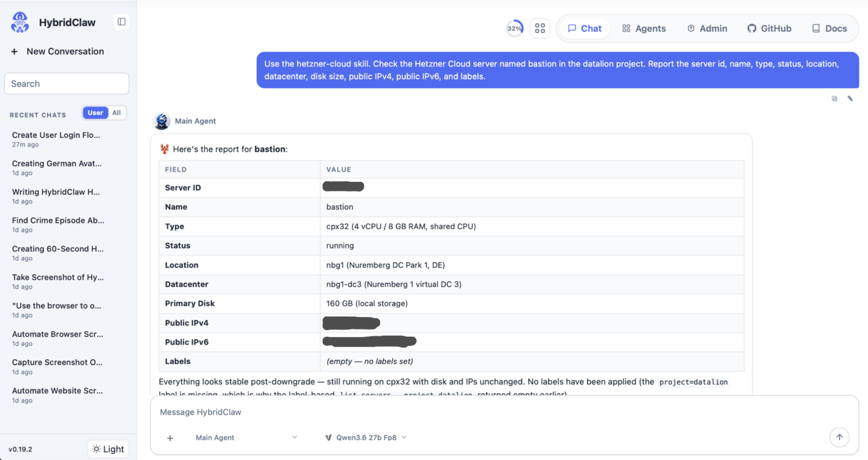Open the grid apps icon button
Viewport: 868px width, 460px height.
(x=540, y=28)
